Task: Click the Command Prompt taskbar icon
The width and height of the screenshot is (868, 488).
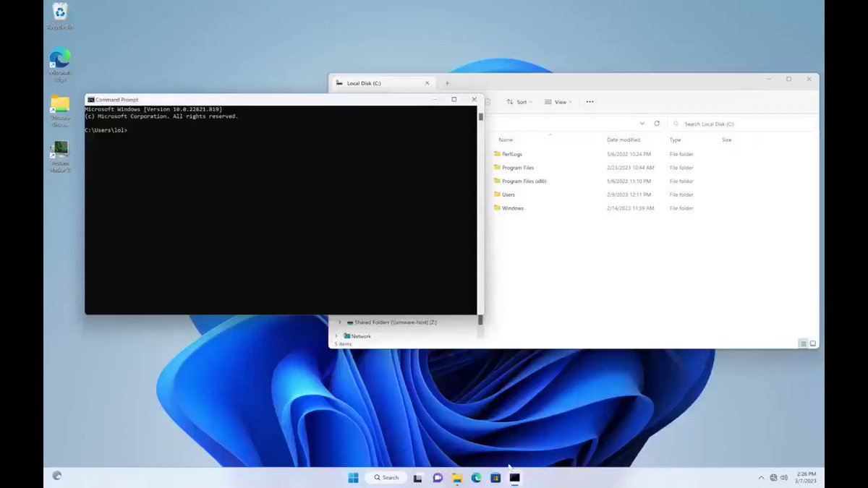Action: 514,477
